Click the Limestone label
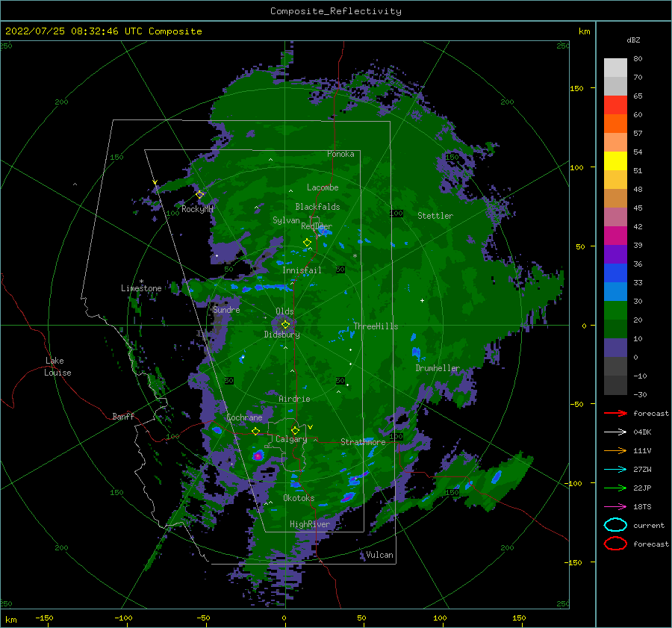Screen dimensions: 672x628 141,288
